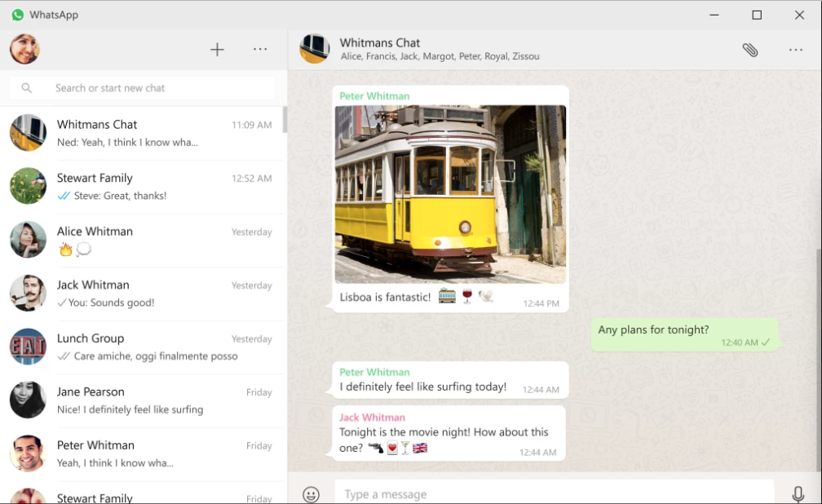Open the Jane Pearson conversation
This screenshot has height=504, width=822.
(142, 400)
